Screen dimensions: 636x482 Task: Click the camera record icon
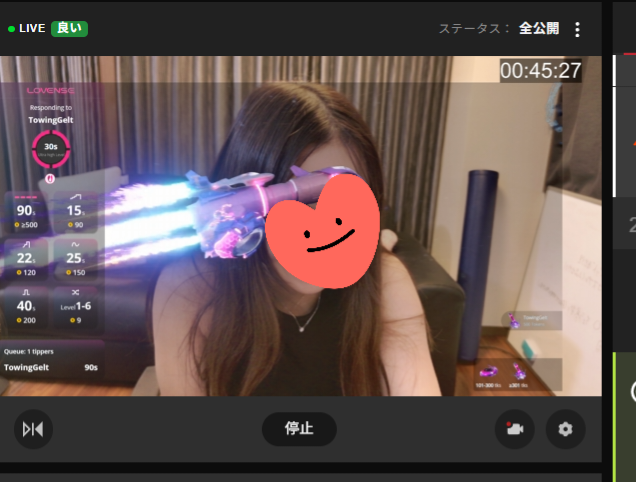[514, 429]
